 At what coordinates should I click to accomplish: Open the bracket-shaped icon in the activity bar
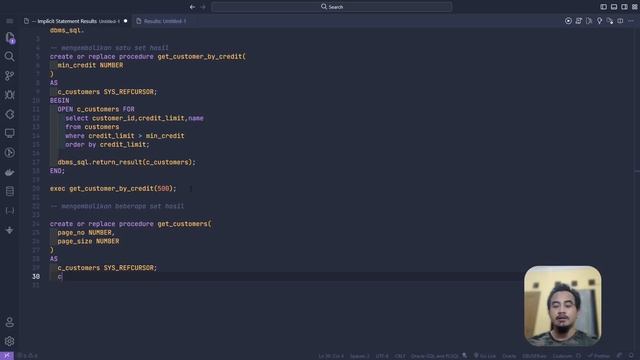coord(10,211)
